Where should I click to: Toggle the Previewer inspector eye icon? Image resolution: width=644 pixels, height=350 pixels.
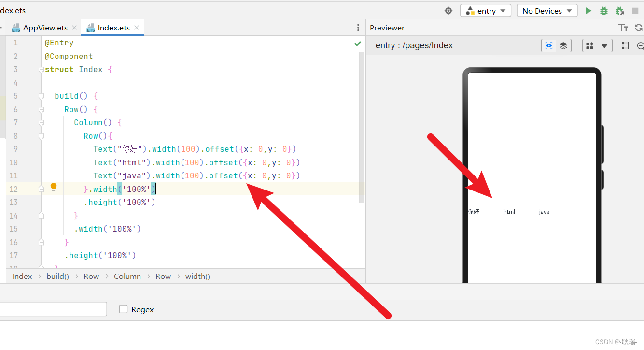549,45
